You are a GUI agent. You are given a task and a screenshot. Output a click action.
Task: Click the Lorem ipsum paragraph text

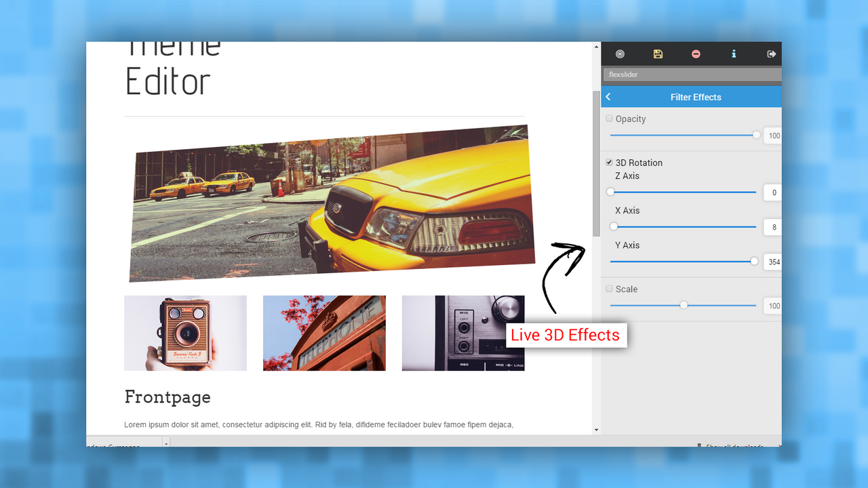click(319, 425)
